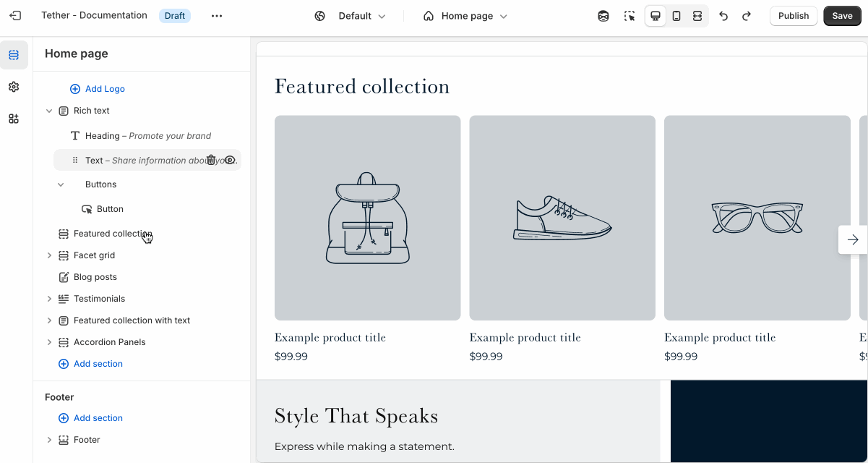This screenshot has width=868, height=463.
Task: Open the three-dot more actions menu
Action: click(217, 16)
